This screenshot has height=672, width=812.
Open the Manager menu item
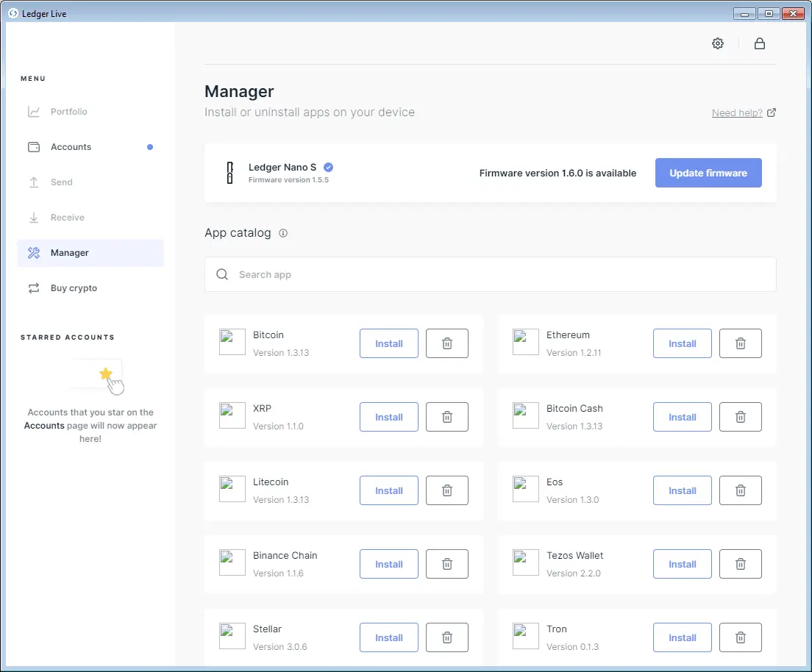[90, 253]
